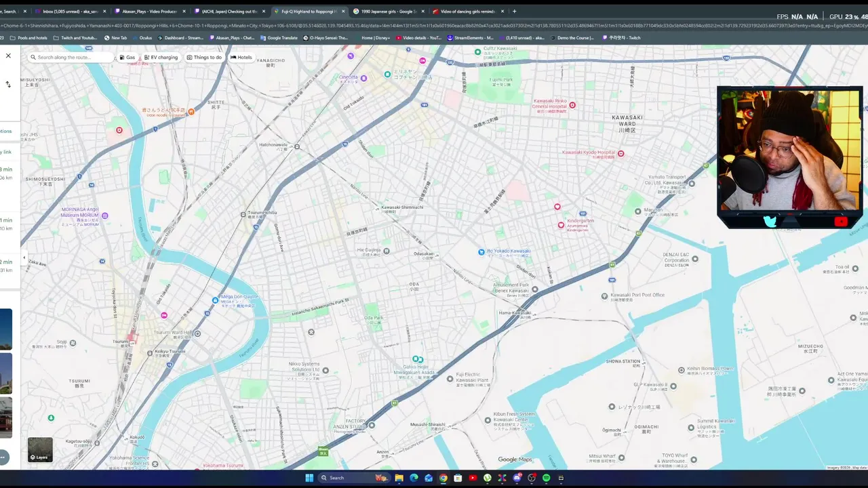The width and height of the screenshot is (868, 488).
Task: Open the Twitch and Youtub... bookmark folder
Action: (75, 38)
